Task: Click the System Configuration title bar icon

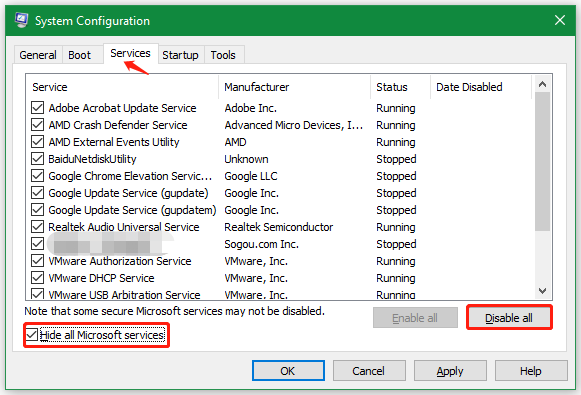Action: coord(21,20)
